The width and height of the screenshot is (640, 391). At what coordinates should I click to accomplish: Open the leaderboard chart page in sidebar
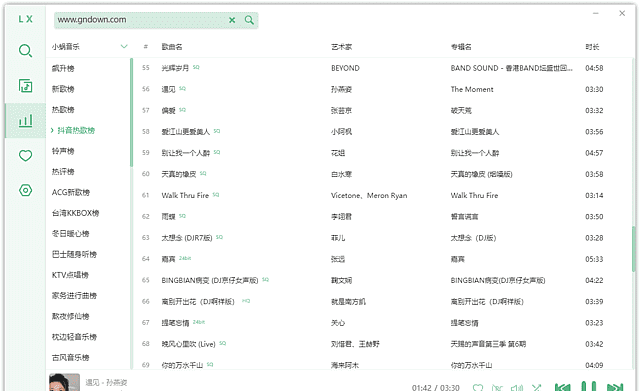click(25, 120)
